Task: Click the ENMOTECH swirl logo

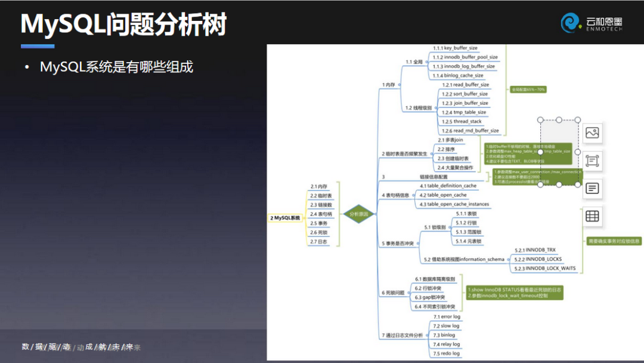Action: (x=571, y=23)
